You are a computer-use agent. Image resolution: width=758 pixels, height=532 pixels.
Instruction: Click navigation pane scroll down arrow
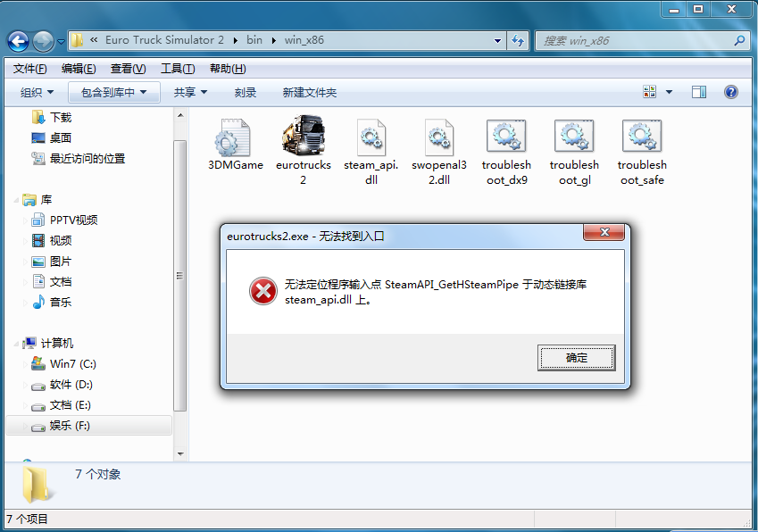[x=180, y=454]
